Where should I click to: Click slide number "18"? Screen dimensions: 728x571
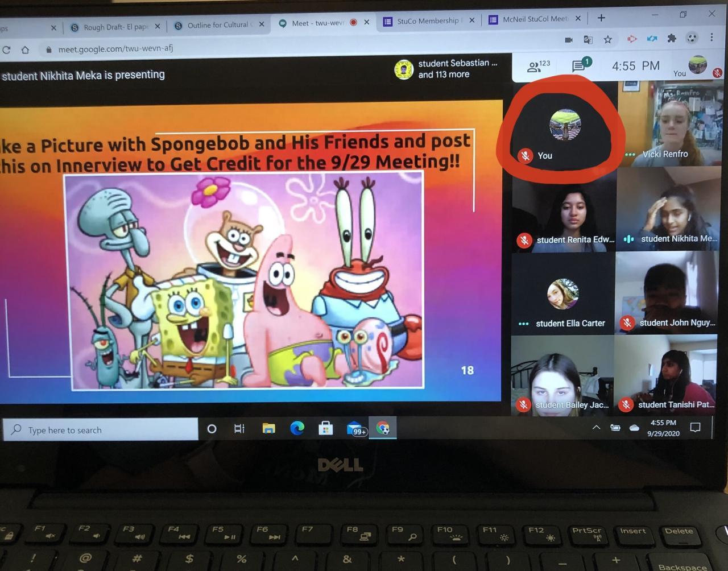tap(468, 371)
